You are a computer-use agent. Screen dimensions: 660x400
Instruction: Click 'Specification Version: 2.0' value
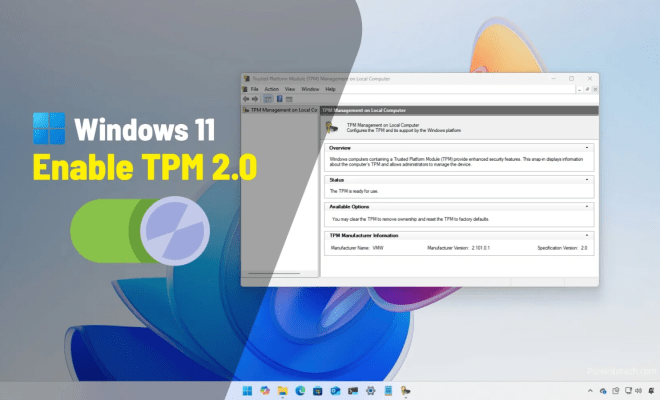point(562,248)
